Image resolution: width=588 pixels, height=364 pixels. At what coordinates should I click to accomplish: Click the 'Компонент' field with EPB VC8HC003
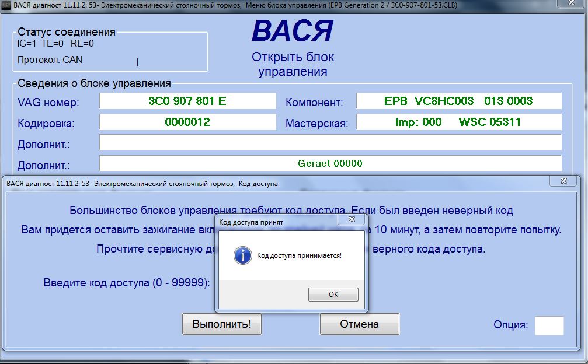[458, 101]
